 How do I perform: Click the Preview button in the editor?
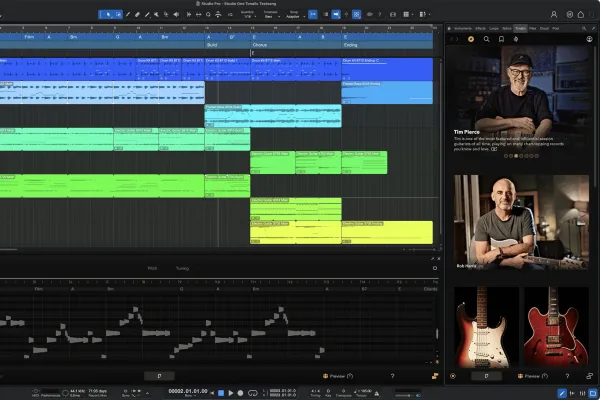(338, 376)
